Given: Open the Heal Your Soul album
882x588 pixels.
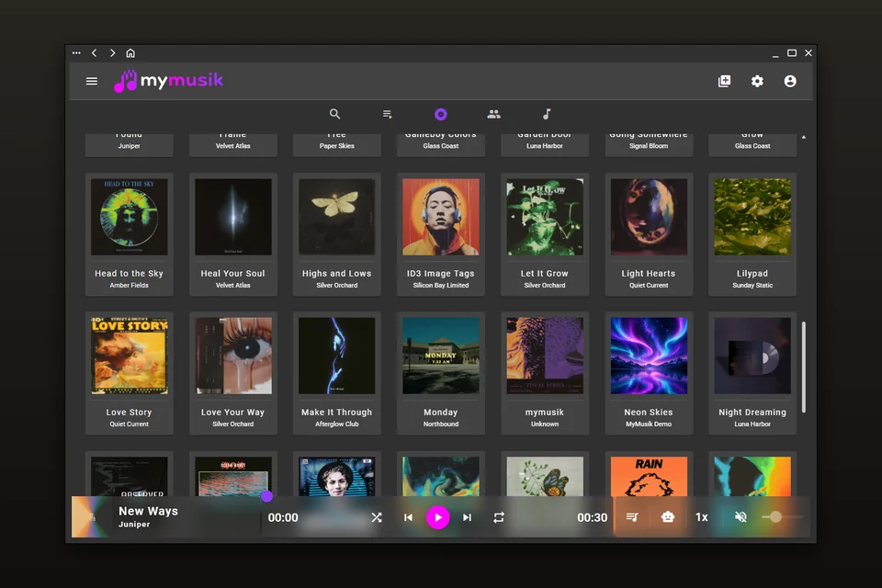Looking at the screenshot, I should tap(232, 234).
